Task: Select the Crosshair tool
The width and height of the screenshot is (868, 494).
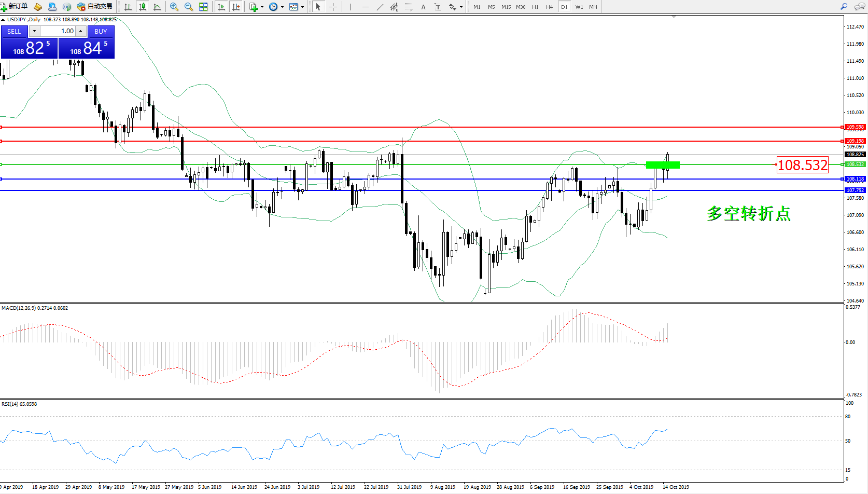Action: tap(333, 7)
